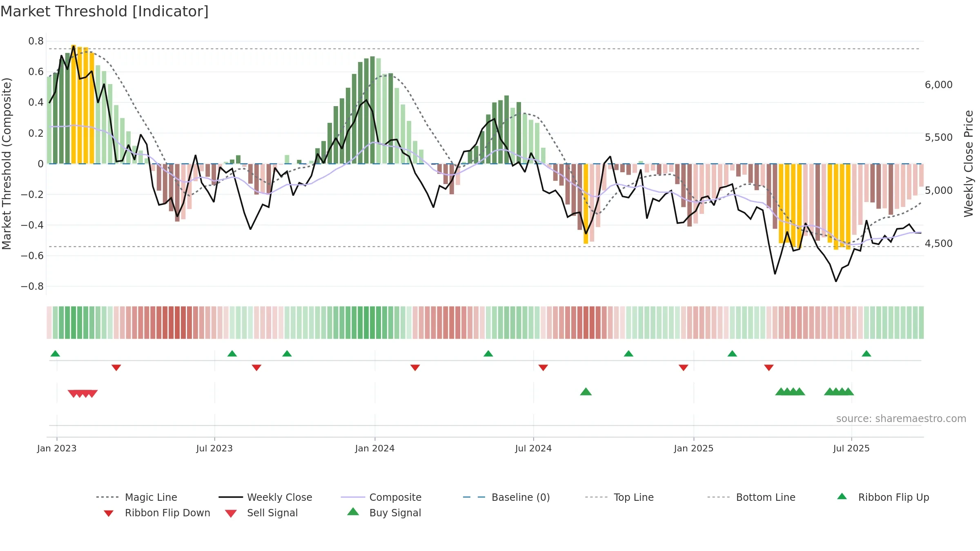The height and width of the screenshot is (551, 980).
Task: Click the Jul 2025 x-axis label
Action: pos(851,448)
